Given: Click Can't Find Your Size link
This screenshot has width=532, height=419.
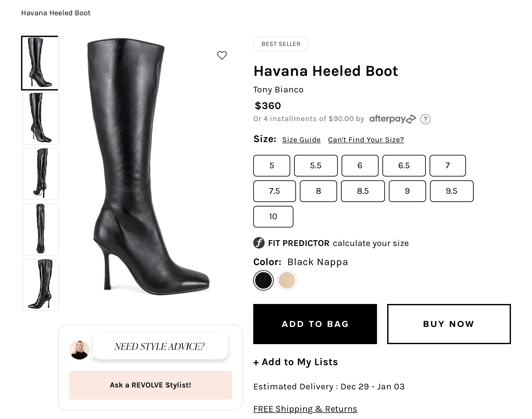Looking at the screenshot, I should point(366,140).
